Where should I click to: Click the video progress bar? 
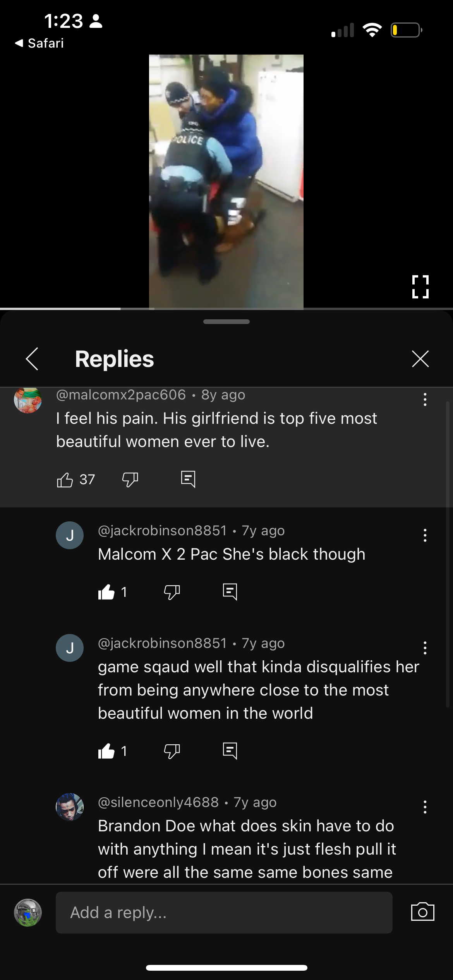226,308
